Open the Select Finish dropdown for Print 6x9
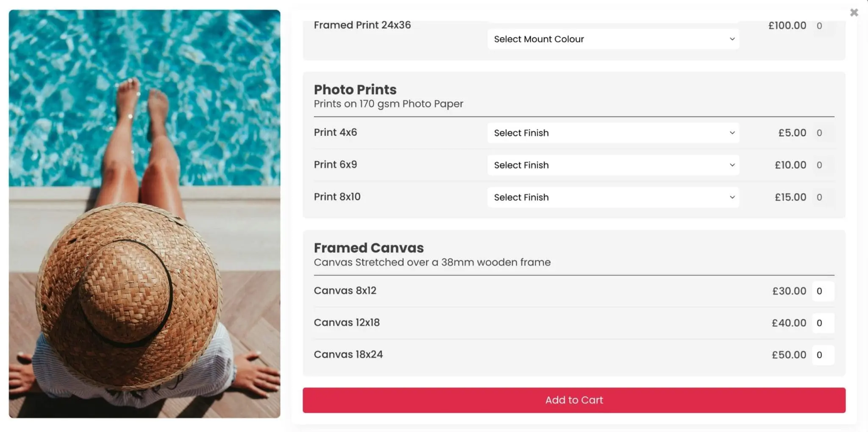This screenshot has width=868, height=432. click(613, 165)
